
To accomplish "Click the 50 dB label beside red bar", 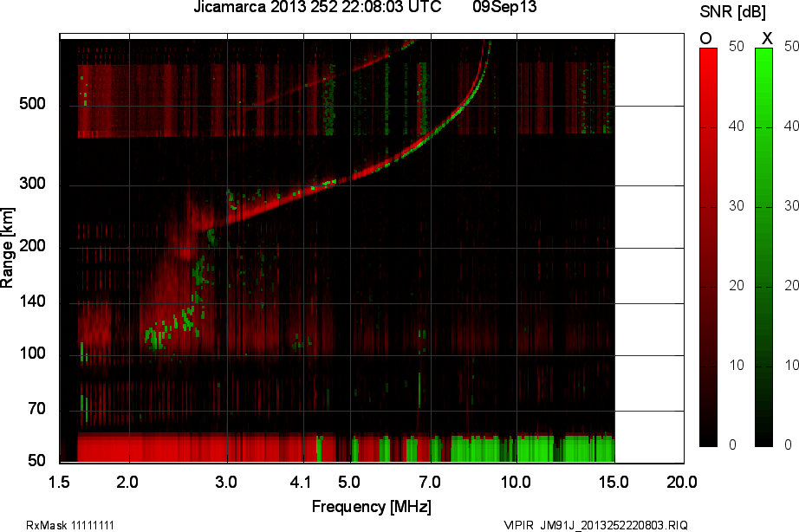I will click(x=737, y=47).
